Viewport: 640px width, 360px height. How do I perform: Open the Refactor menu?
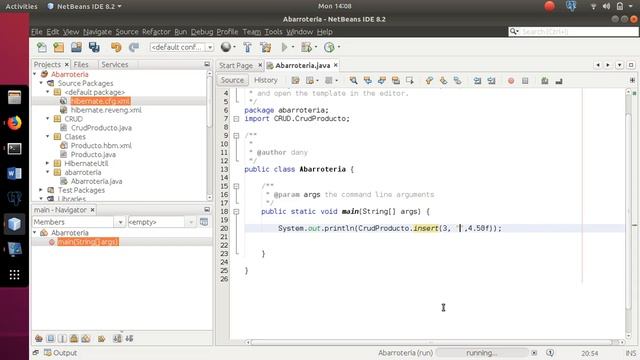click(156, 32)
